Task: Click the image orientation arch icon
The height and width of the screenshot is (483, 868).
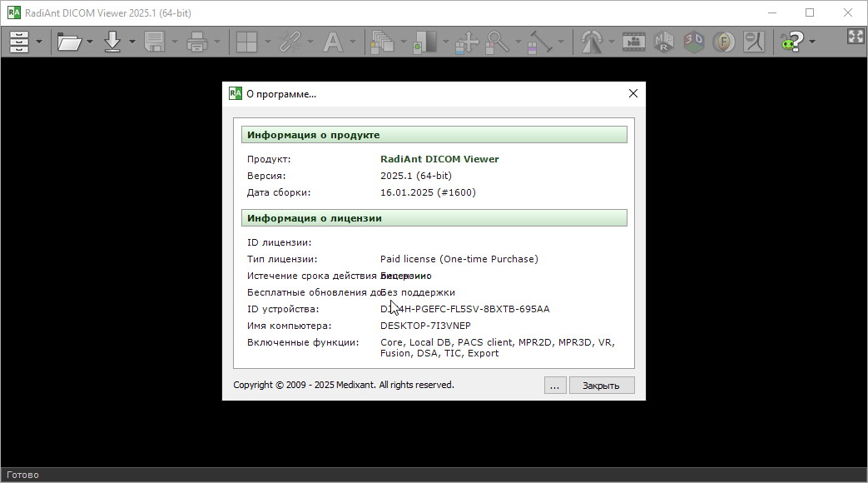Action: pyautogui.click(x=591, y=42)
